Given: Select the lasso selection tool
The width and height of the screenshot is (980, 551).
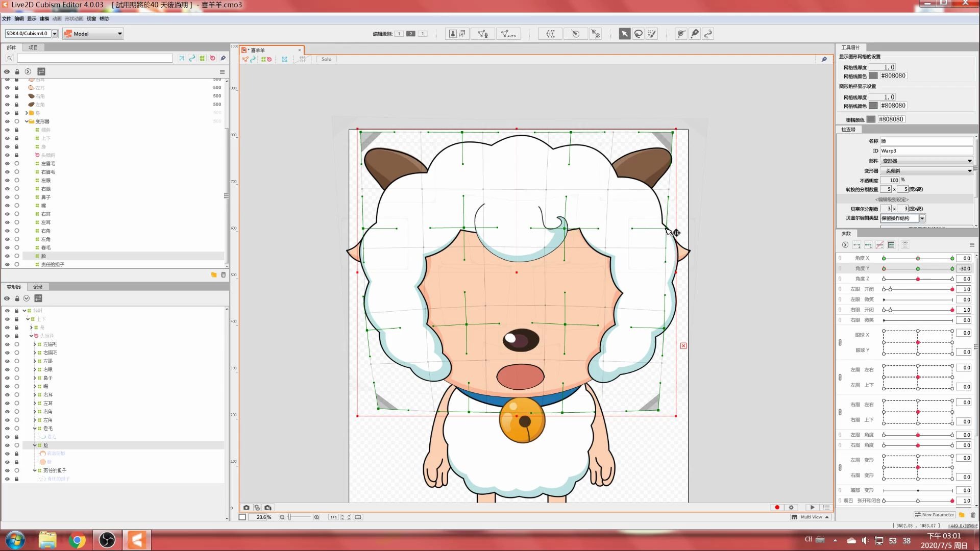Looking at the screenshot, I should 638,34.
